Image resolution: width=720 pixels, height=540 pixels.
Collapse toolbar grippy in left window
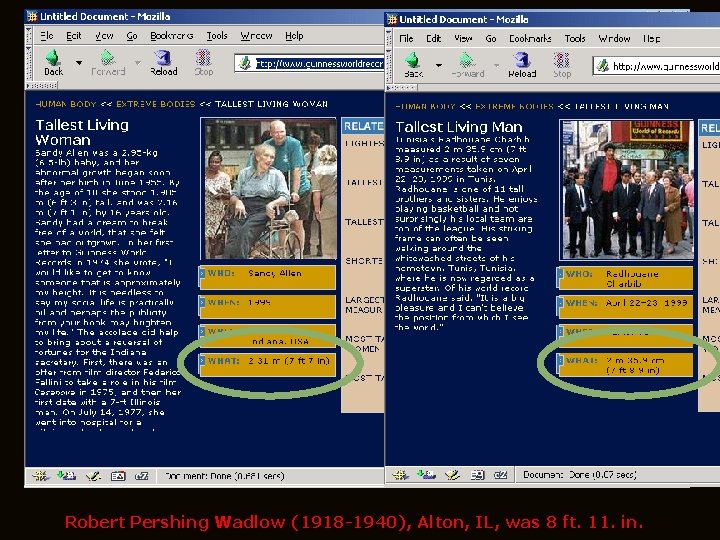pyautogui.click(x=28, y=63)
